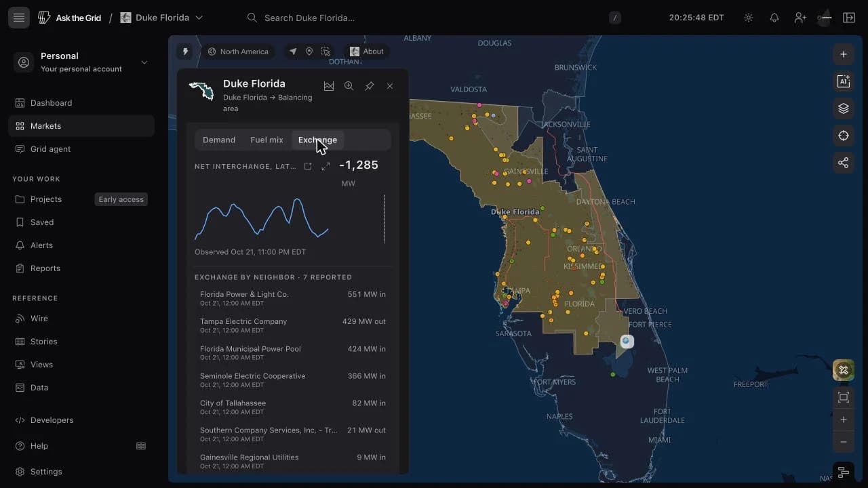Open the AI assistant map tool
868x488 pixels.
[x=844, y=81]
